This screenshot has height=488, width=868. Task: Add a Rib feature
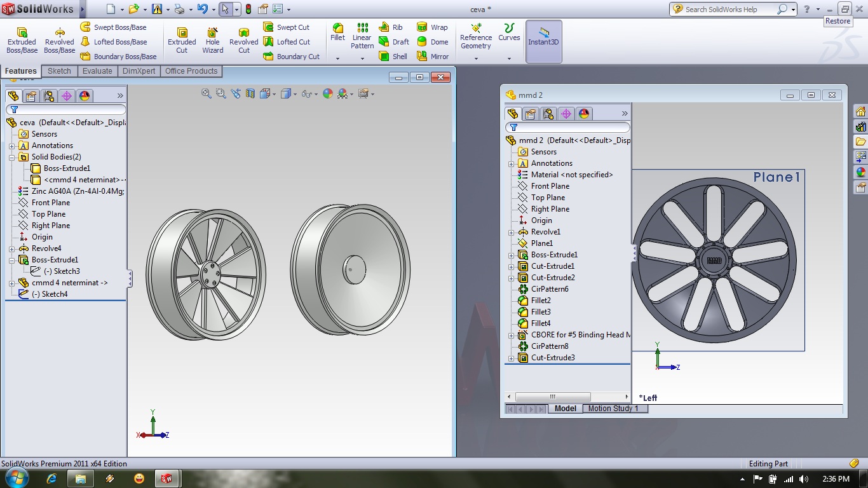(391, 27)
